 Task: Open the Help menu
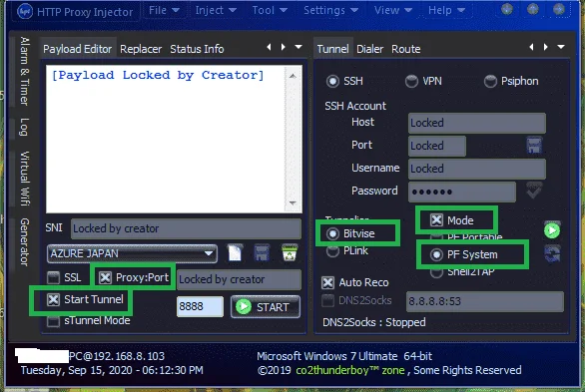tap(446, 10)
